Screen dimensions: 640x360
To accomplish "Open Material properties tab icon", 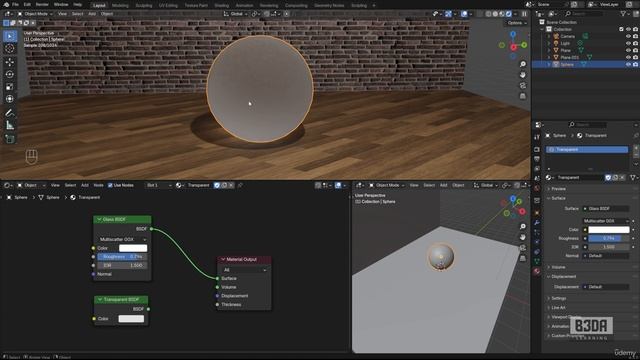I will click(x=537, y=271).
